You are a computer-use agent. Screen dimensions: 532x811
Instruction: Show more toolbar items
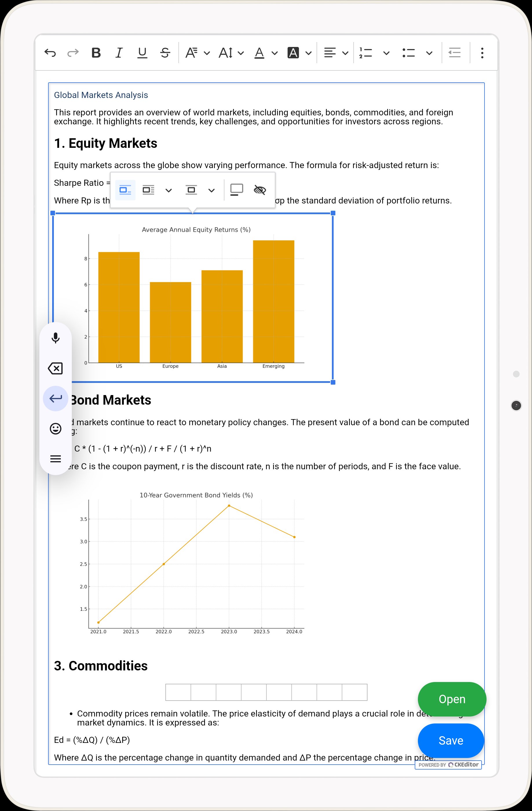[x=482, y=53]
